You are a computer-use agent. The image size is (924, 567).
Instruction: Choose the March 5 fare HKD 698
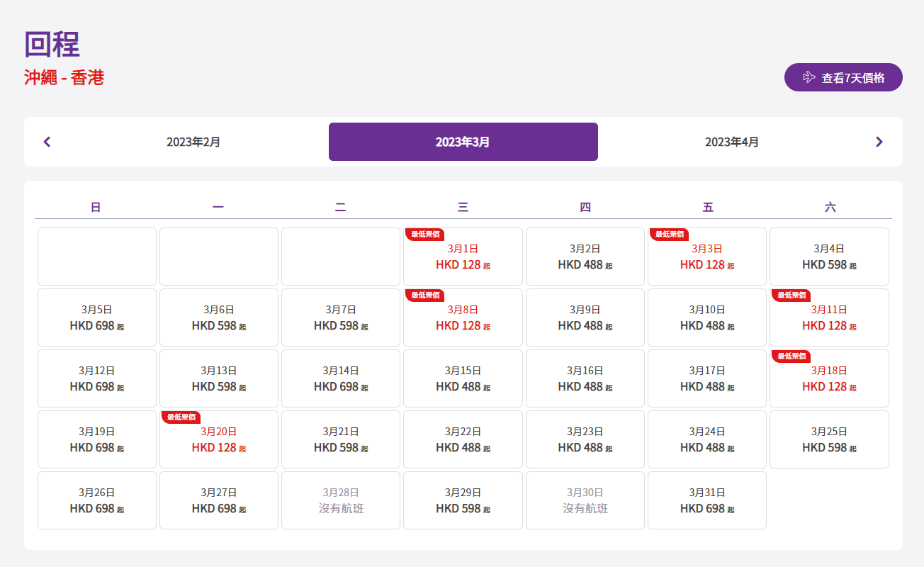(x=97, y=318)
